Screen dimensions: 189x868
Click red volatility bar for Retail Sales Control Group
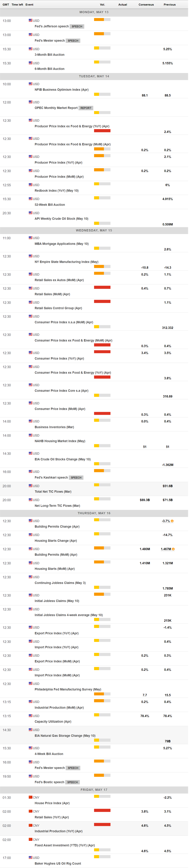tap(102, 302)
